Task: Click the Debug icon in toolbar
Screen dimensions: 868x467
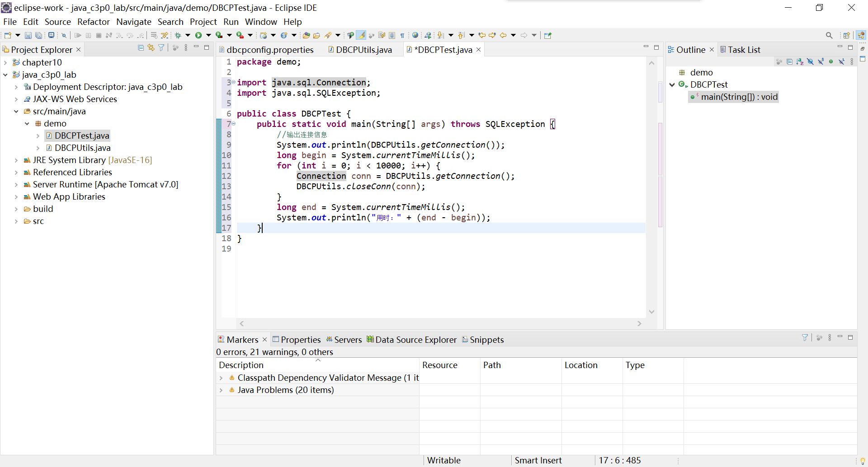Action: pyautogui.click(x=179, y=35)
